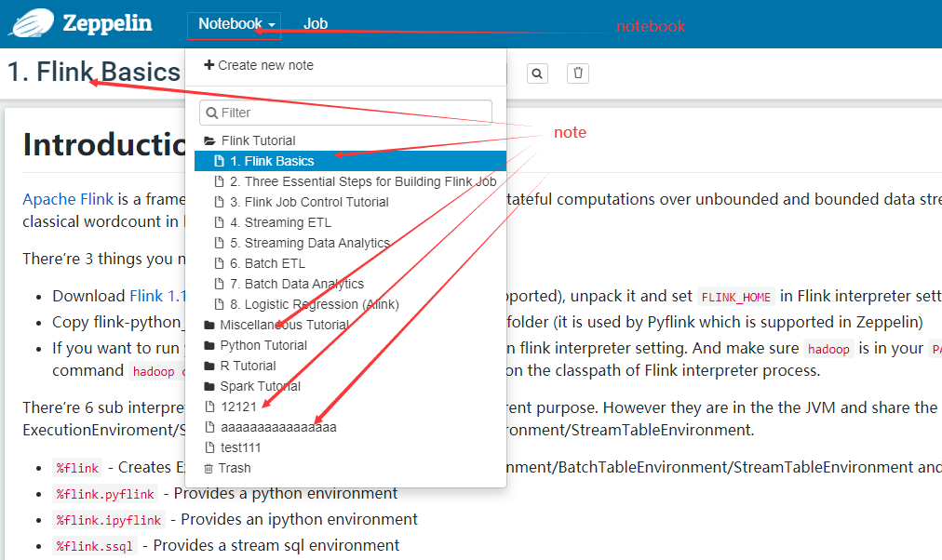Click the trash can button in the note toolbar
942x560 pixels.
click(x=578, y=73)
